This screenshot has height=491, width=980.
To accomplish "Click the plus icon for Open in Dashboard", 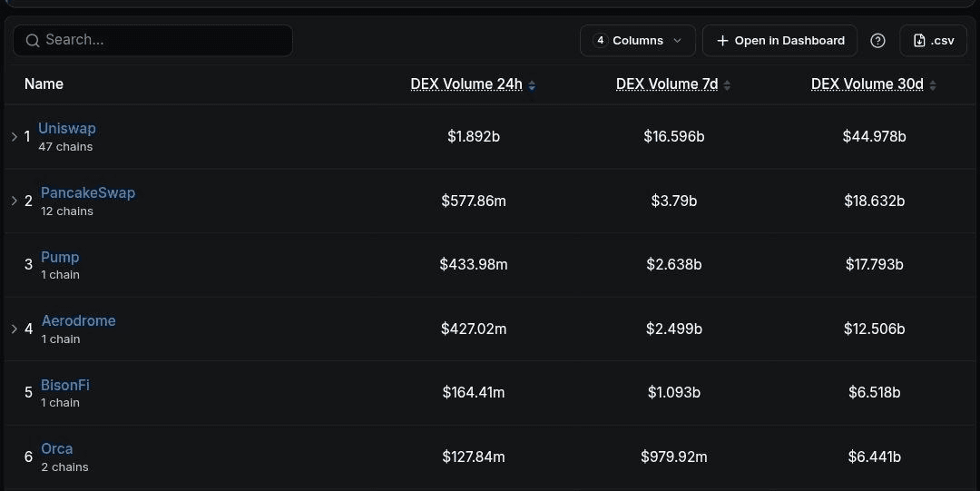I will [722, 41].
